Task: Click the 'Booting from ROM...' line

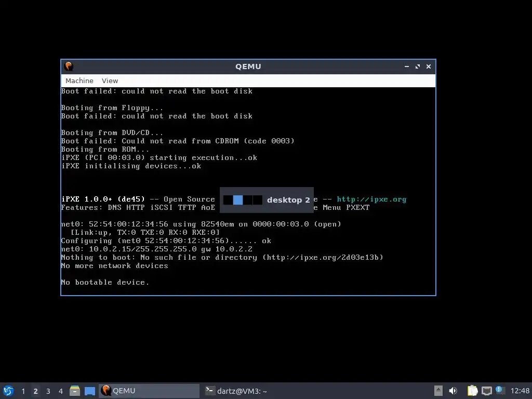Action: pos(105,149)
